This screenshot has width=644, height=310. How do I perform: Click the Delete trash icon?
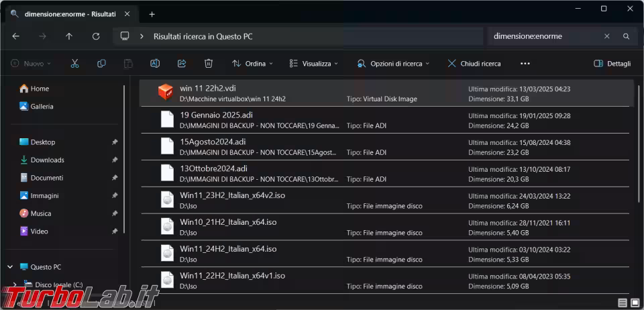click(x=209, y=64)
